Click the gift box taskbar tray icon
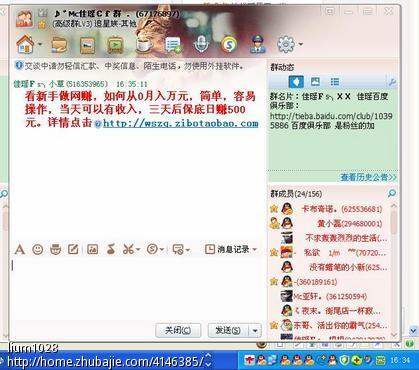The image size is (419, 370). tap(249, 360)
